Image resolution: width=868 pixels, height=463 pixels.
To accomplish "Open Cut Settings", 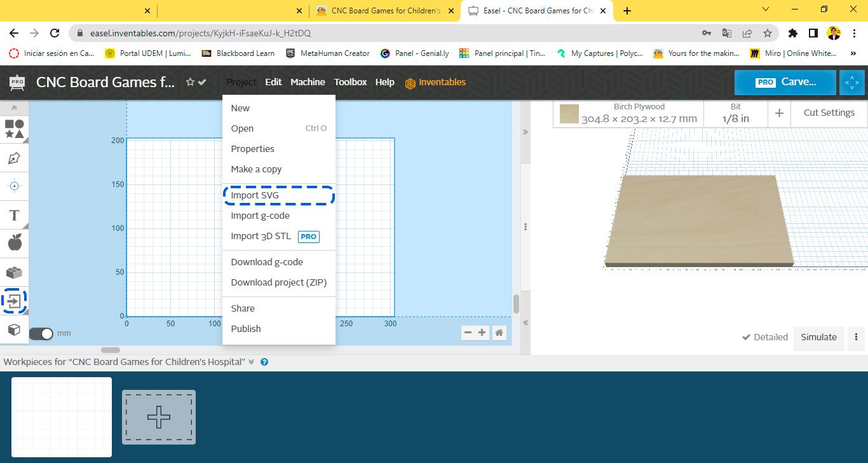I will tap(828, 113).
